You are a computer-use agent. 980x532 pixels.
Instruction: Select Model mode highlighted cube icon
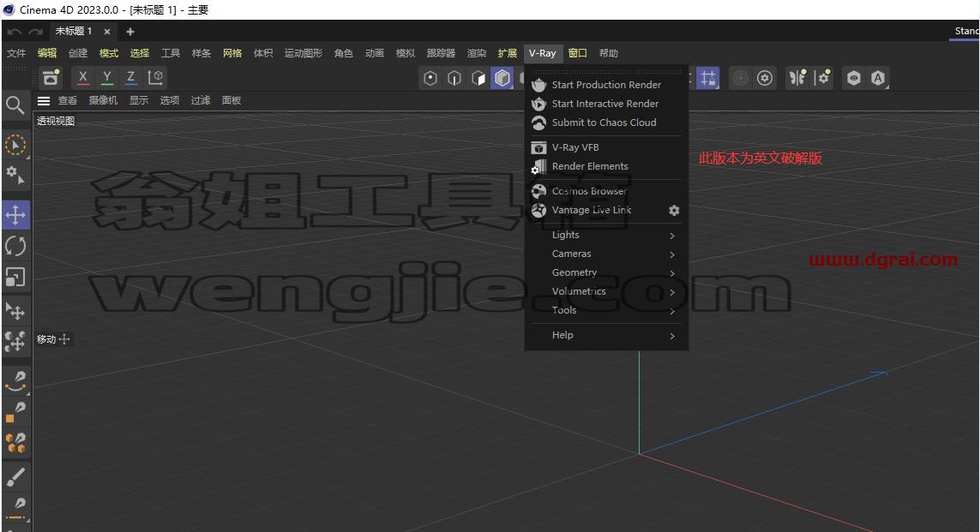tap(502, 78)
